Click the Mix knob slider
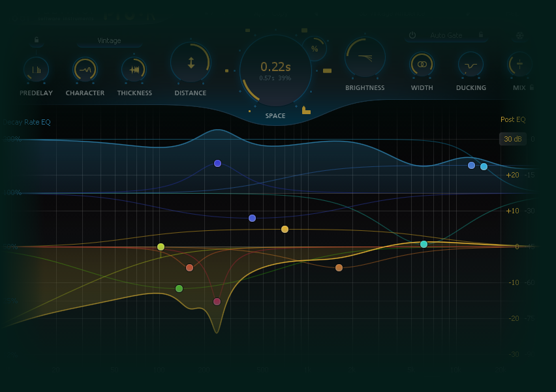 [x=519, y=65]
